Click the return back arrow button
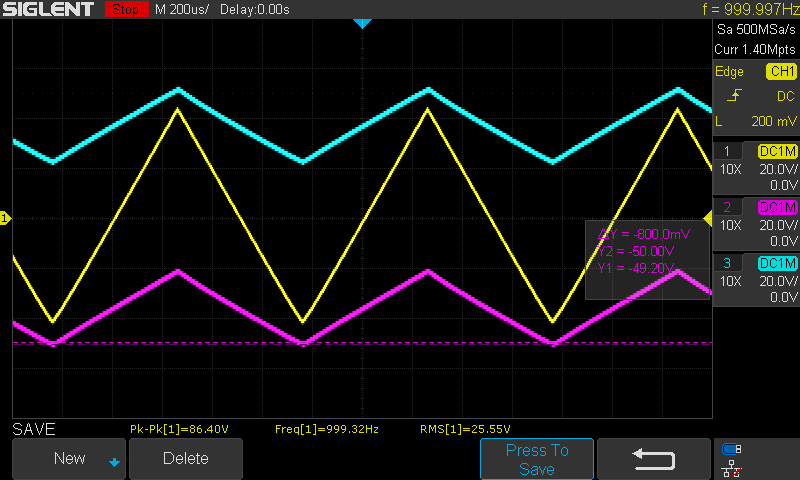Screen dimensions: 800x480 coord(654,459)
